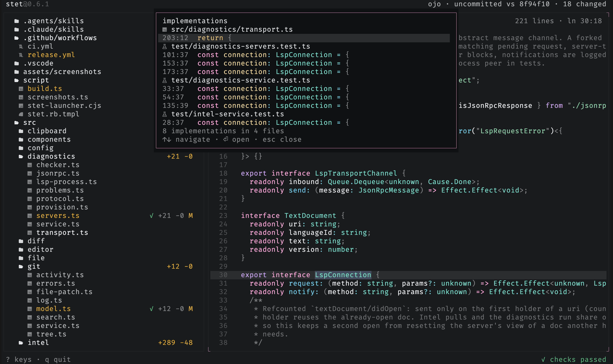
Task: Click the activity.ts file icon
Action: click(30, 275)
